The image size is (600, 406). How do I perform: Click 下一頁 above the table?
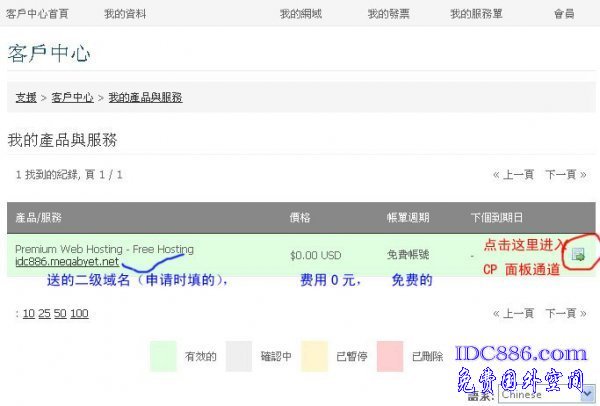(x=565, y=175)
